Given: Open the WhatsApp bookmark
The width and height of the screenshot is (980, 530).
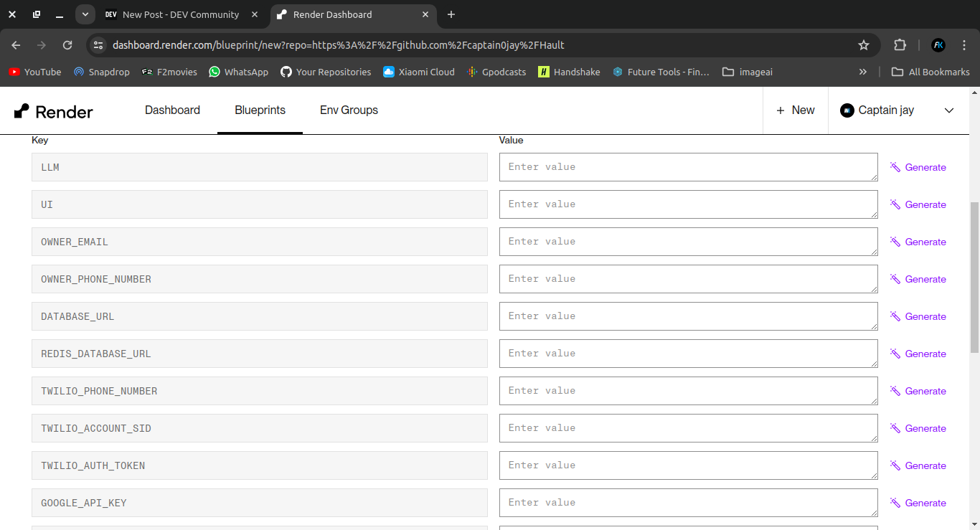Looking at the screenshot, I should (238, 72).
